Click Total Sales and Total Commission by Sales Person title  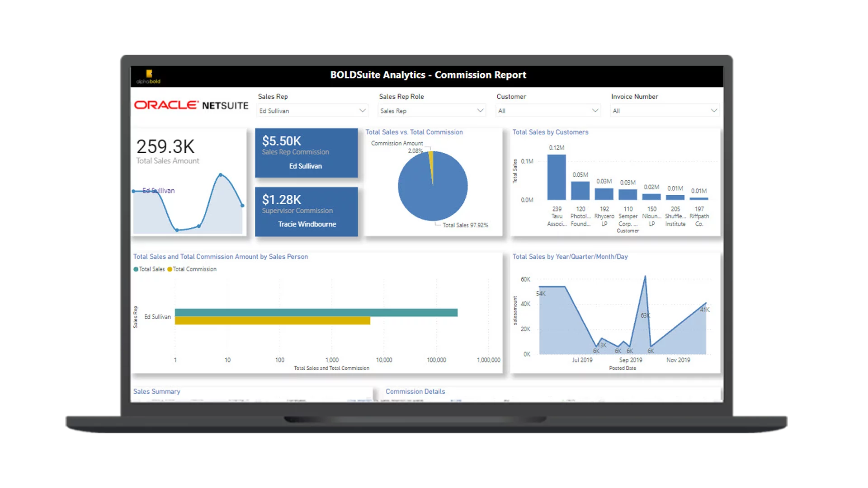pyautogui.click(x=221, y=257)
